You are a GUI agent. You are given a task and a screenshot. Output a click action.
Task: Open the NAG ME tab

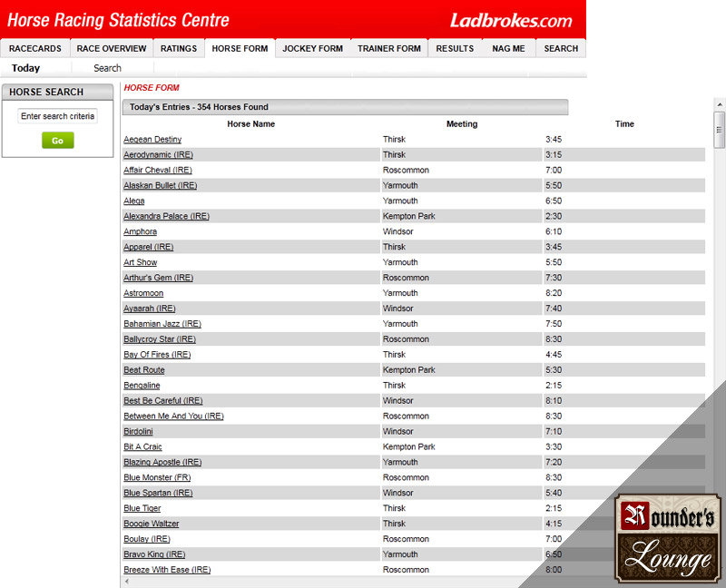tap(508, 48)
